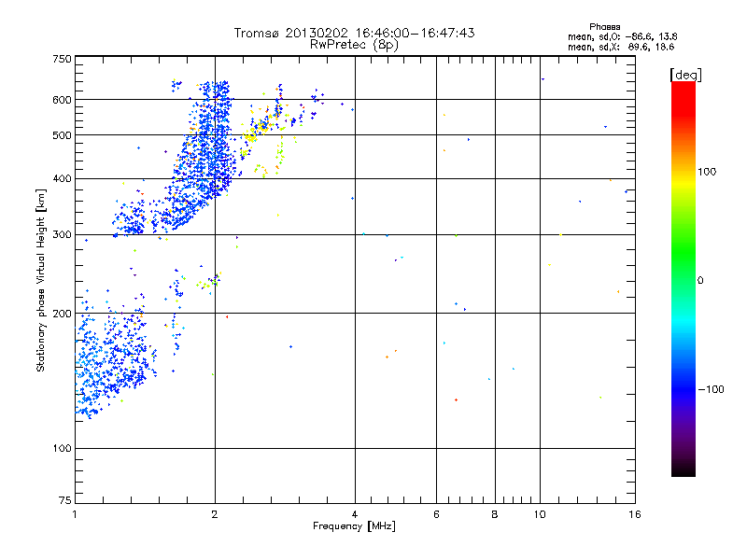747x560 pixels.
Task: Click the x-axis label '2'
Action: [215, 514]
